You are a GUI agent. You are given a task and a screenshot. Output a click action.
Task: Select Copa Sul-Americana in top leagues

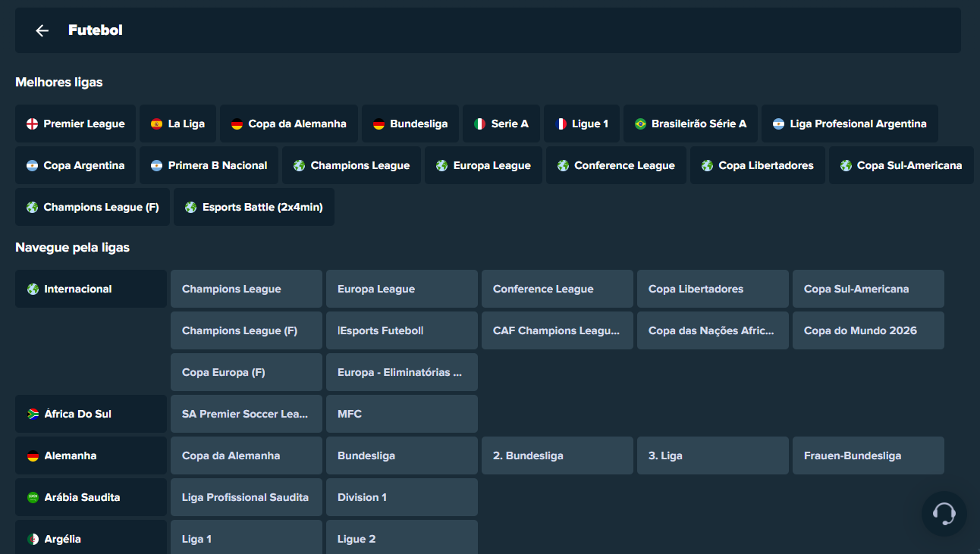(900, 165)
